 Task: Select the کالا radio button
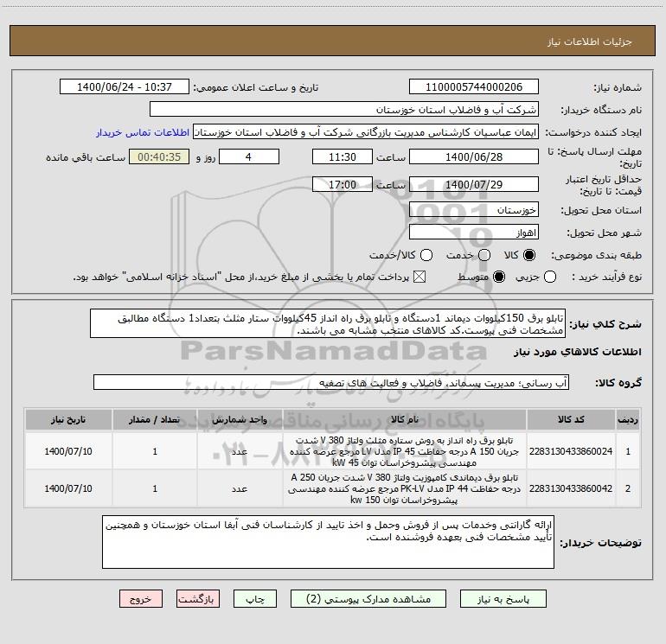click(529, 255)
